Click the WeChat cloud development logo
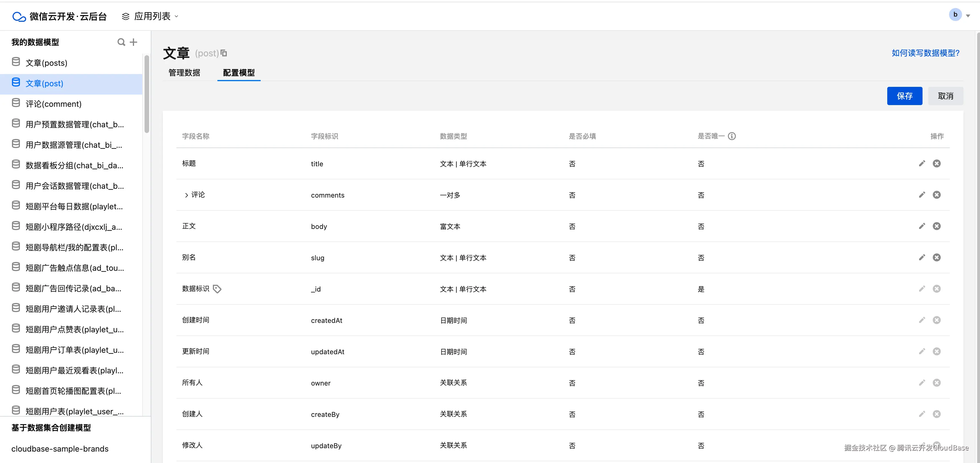 19,16
